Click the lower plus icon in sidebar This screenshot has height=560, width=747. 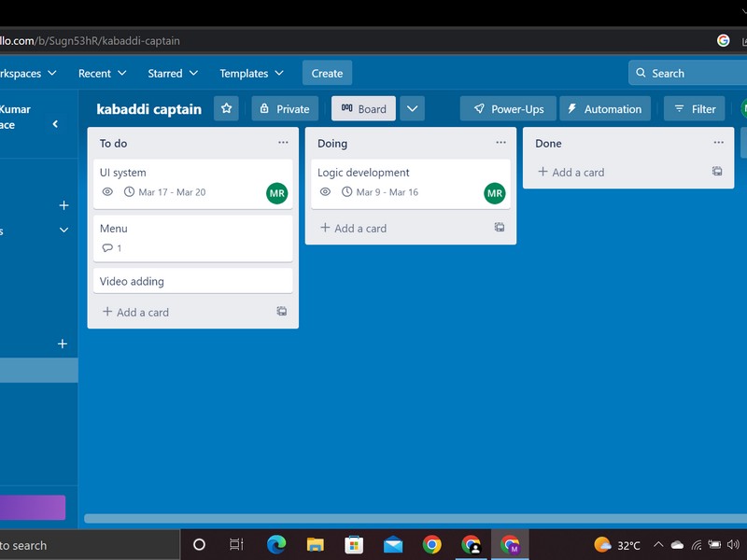tap(63, 343)
